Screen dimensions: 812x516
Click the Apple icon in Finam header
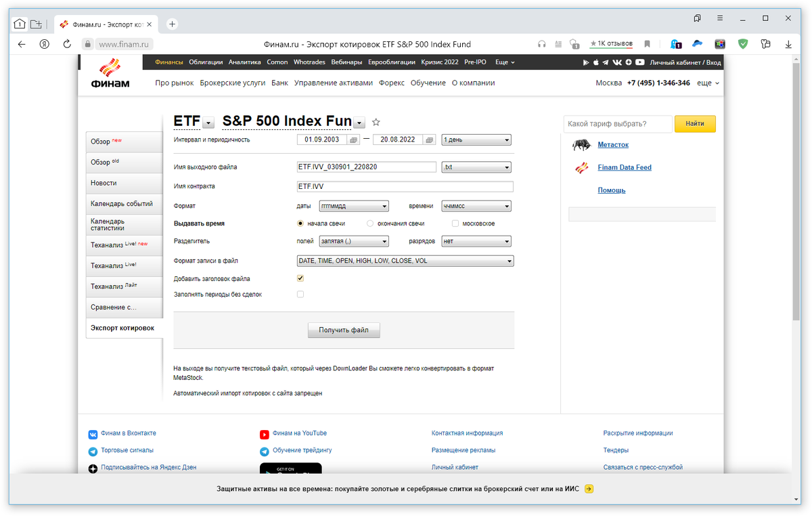pyautogui.click(x=595, y=62)
